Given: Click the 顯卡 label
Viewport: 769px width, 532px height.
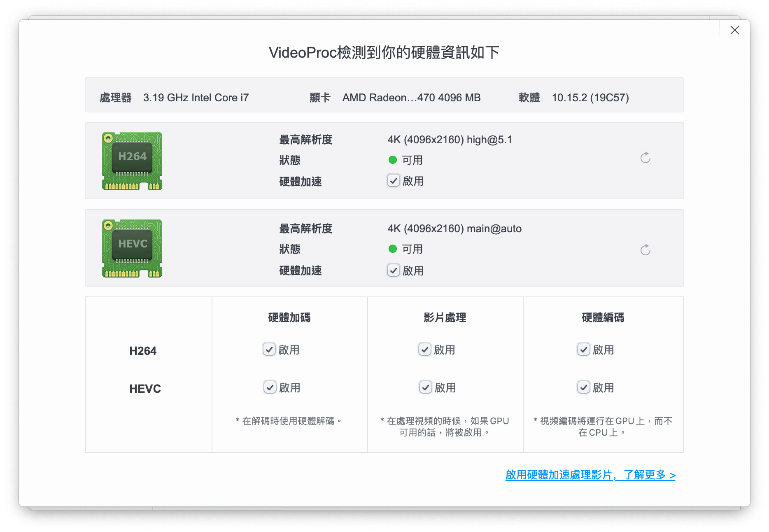Looking at the screenshot, I should tap(320, 98).
